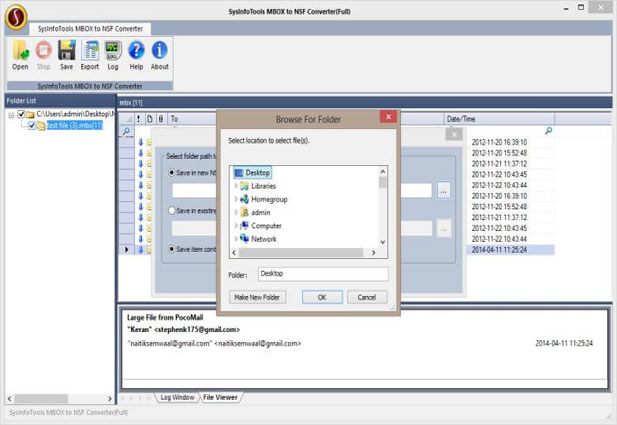The image size is (617, 425).
Task: Click the Stop toolbar icon
Action: [43, 55]
